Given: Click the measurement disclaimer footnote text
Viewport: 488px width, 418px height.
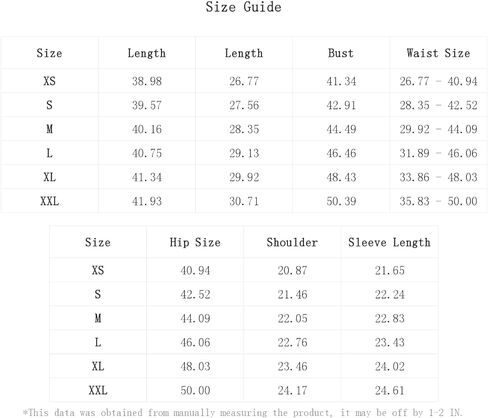Looking at the screenshot, I should pos(242,413).
